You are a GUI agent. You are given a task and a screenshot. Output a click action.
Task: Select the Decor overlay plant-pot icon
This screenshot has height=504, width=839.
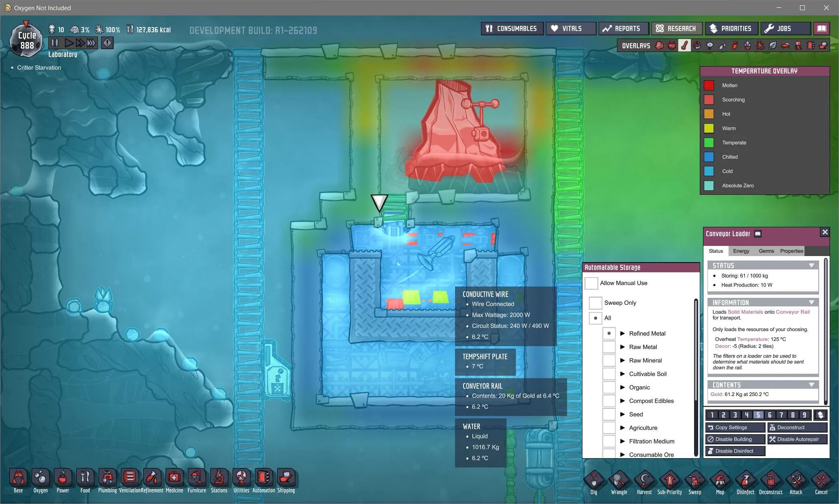[x=747, y=45]
